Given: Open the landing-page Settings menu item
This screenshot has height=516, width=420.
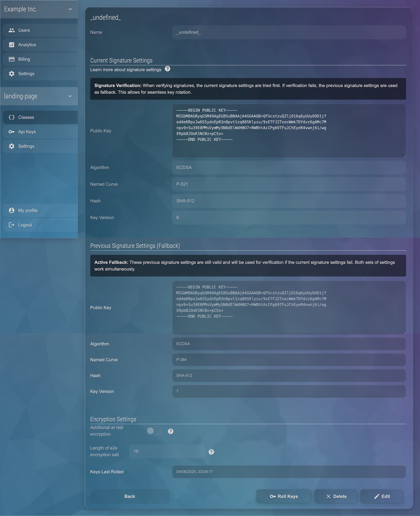Looking at the screenshot, I should [x=26, y=146].
